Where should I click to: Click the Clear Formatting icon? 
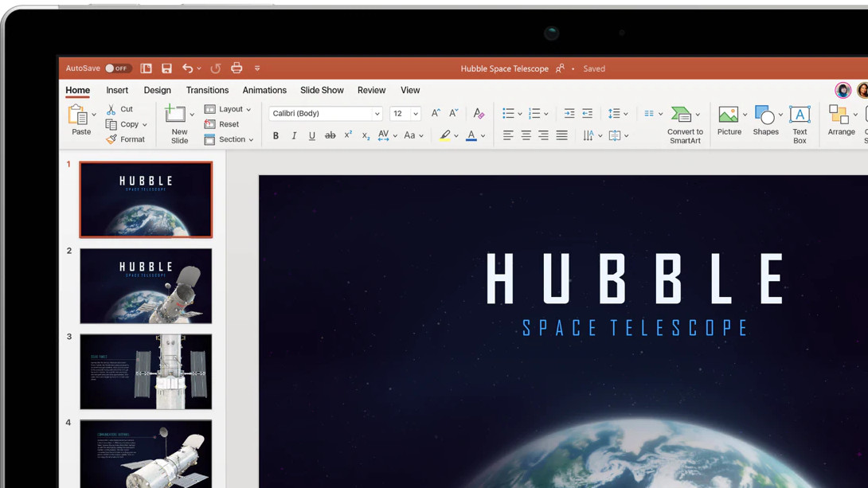coord(479,114)
